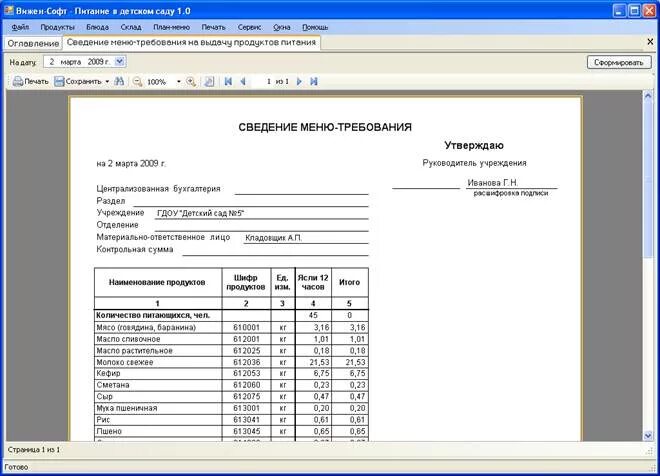The height and width of the screenshot is (476, 660).
Task: Open the Файл menu
Action: [x=20, y=27]
